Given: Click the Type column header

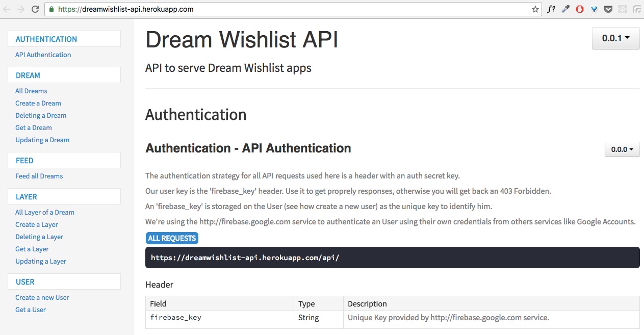Looking at the screenshot, I should [x=319, y=304].
